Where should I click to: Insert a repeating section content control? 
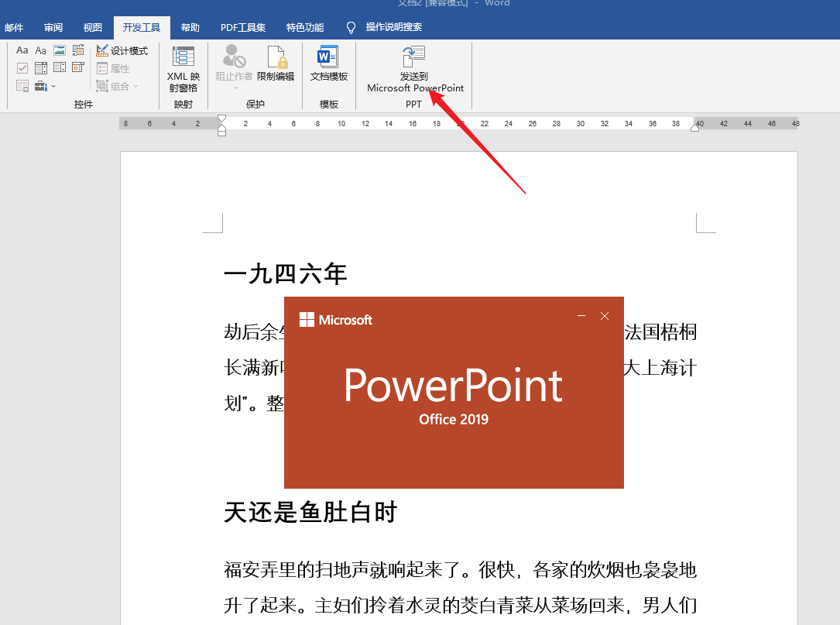[22, 86]
